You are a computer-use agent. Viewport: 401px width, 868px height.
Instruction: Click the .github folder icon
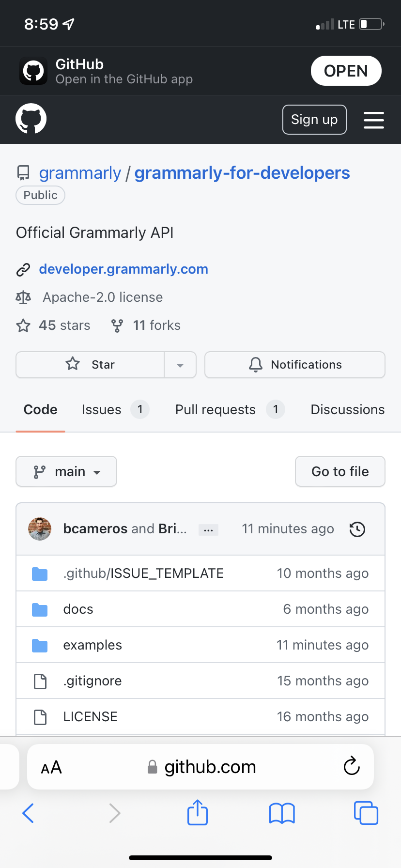[x=40, y=574]
